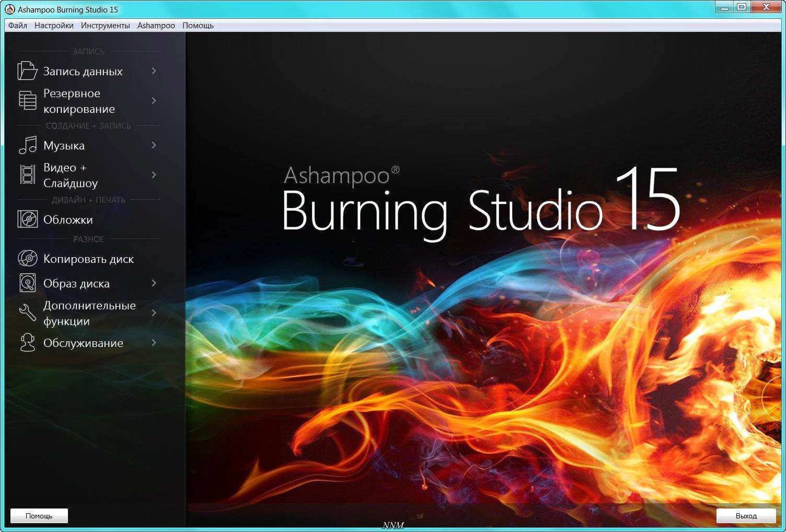786x532 pixels.
Task: Expand the Музыка chevron
Action: tap(154, 145)
